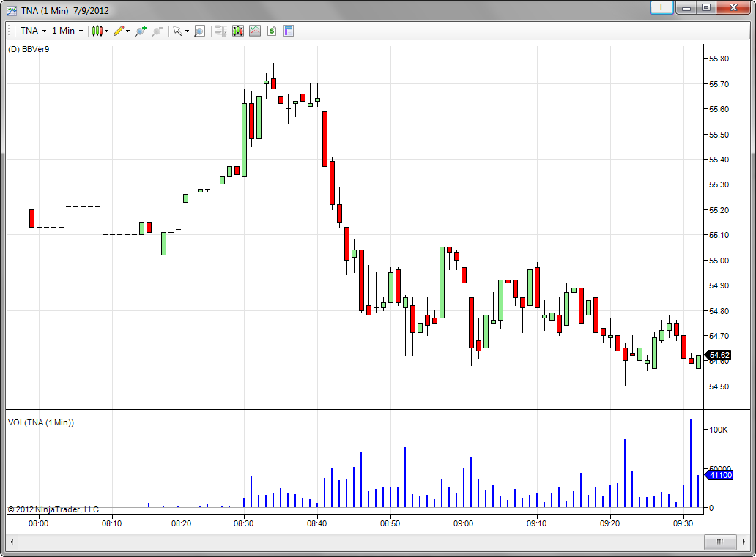Open the data series candlestick icon
Image resolution: width=756 pixels, height=557 pixels.
click(237, 31)
